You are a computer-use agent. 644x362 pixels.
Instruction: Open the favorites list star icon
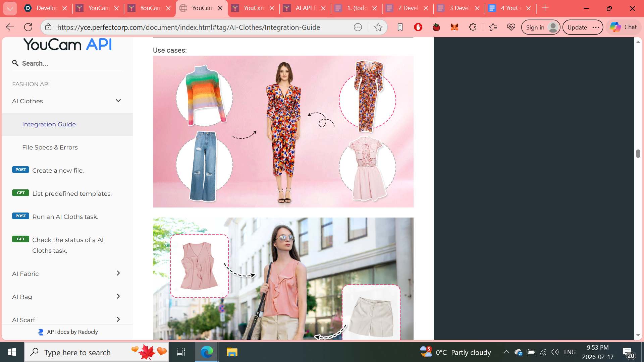coord(493,27)
